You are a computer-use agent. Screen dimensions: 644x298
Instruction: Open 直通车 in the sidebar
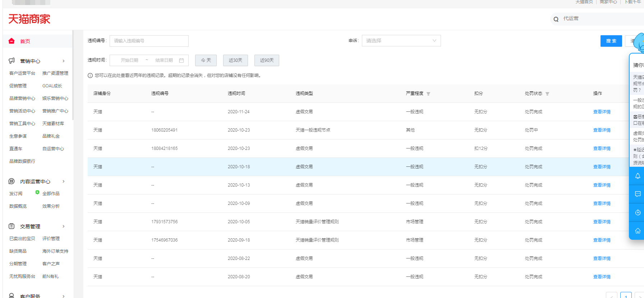[16, 149]
